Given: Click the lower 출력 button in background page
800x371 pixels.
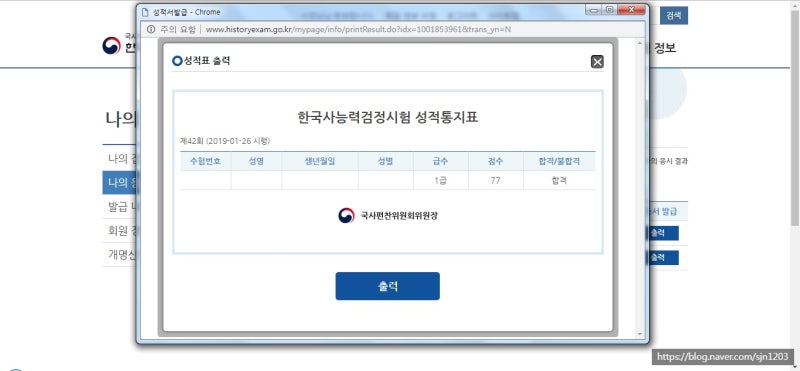Looking at the screenshot, I should 664,258.
